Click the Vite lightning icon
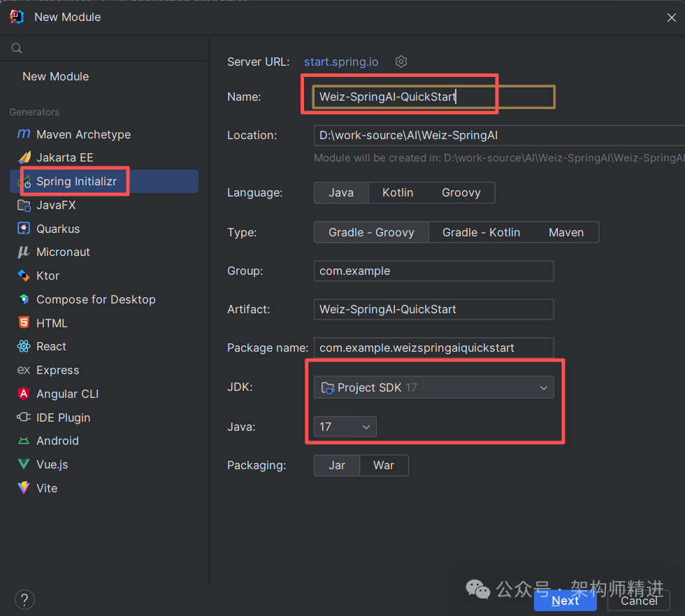The image size is (685, 616). [24, 488]
